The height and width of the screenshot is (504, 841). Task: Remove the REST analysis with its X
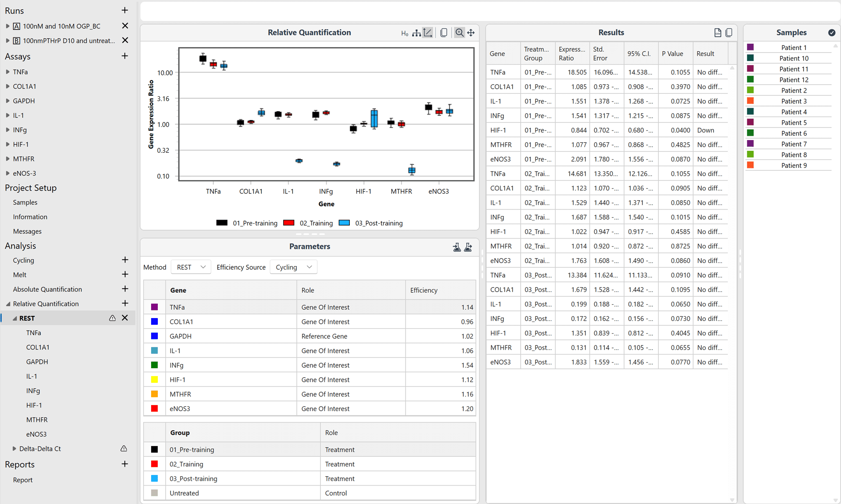[125, 318]
